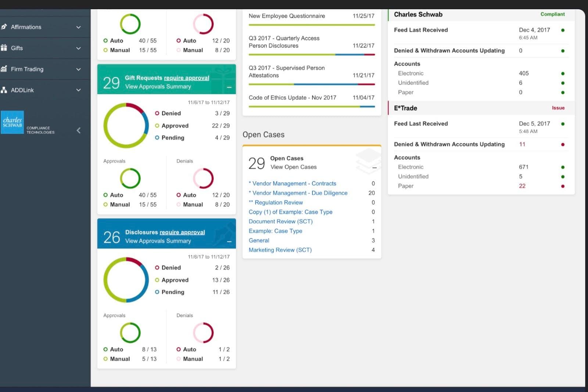Click green dot beside Schwab Feed Last Received
Image resolution: width=588 pixels, height=392 pixels.
pos(563,30)
